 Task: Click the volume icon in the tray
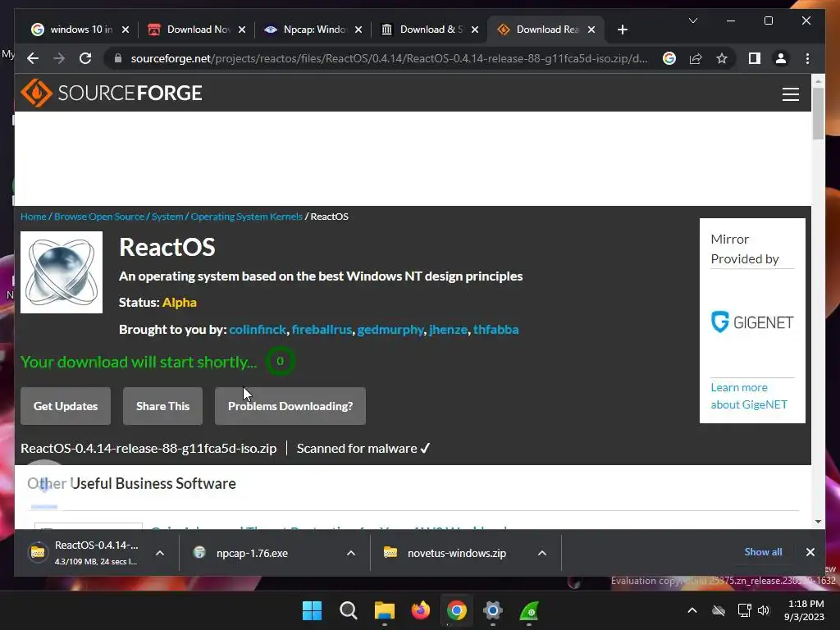[x=764, y=610]
